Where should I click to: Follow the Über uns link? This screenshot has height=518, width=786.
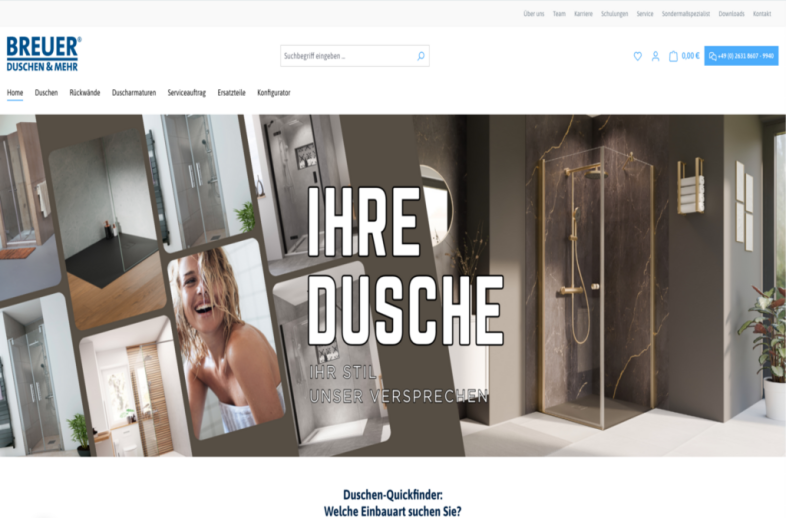(x=533, y=14)
